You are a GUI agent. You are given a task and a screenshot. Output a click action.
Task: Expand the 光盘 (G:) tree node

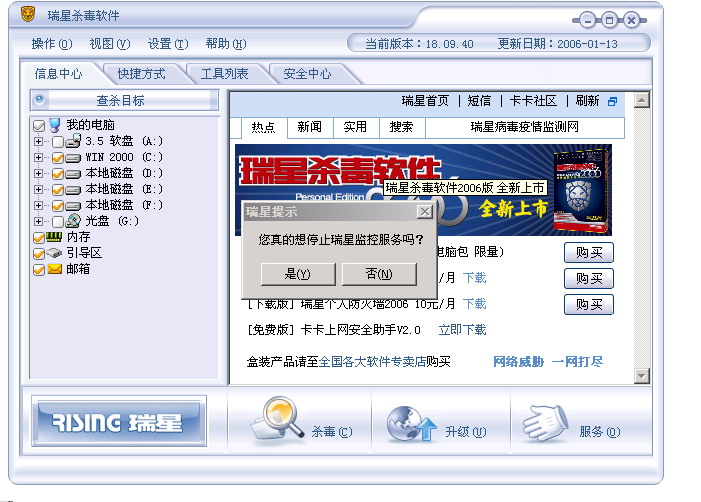(x=38, y=221)
